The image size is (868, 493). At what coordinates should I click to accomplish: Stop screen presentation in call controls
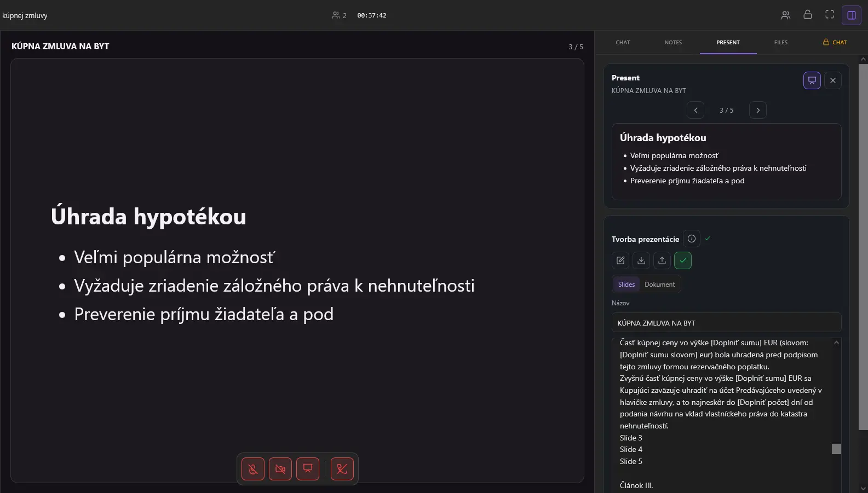coord(308,469)
